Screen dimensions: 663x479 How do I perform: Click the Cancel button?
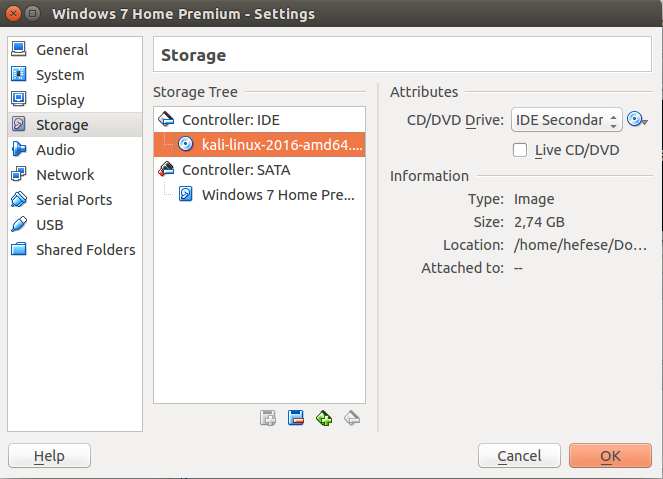519,456
